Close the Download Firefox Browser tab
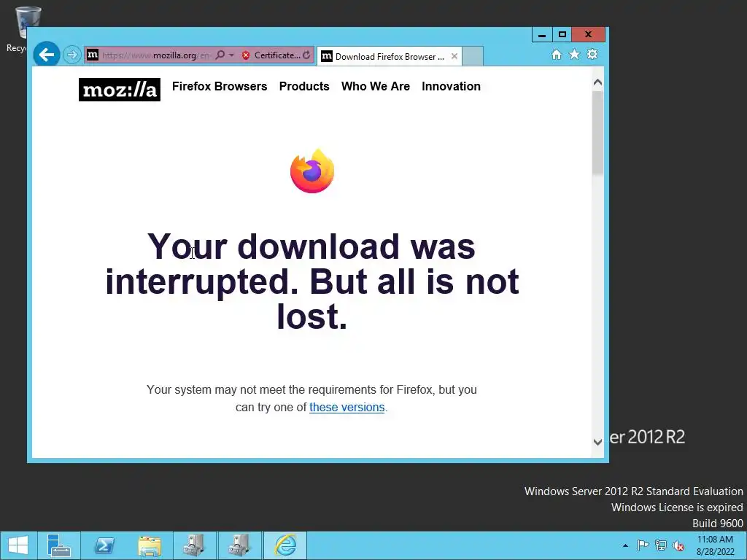 point(454,56)
